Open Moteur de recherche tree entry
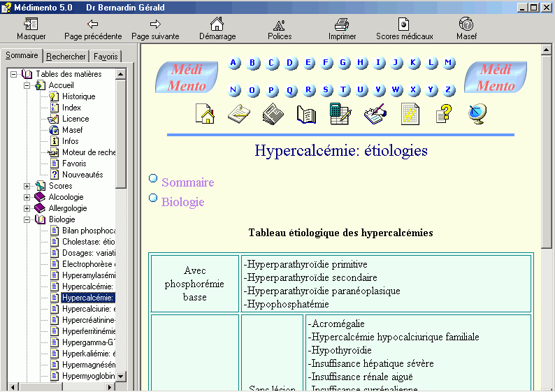Viewport: 555px width, 392px height. point(89,152)
